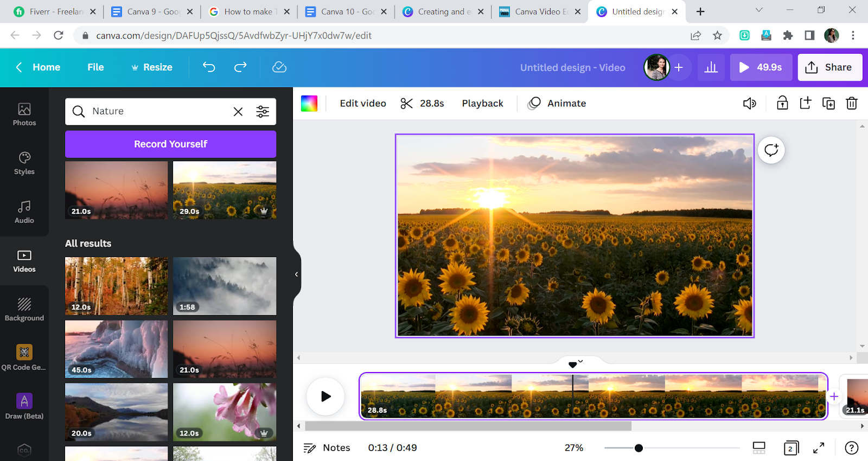Screen dimensions: 868x461
Task: Add the 45.0s ice cave video
Action: click(116, 349)
